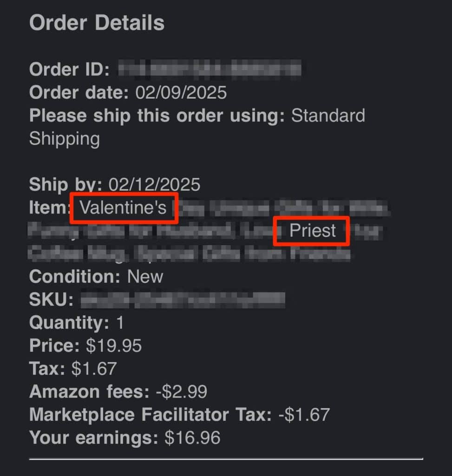Click the order date 02/09/2025
452x476 pixels.
tap(181, 93)
